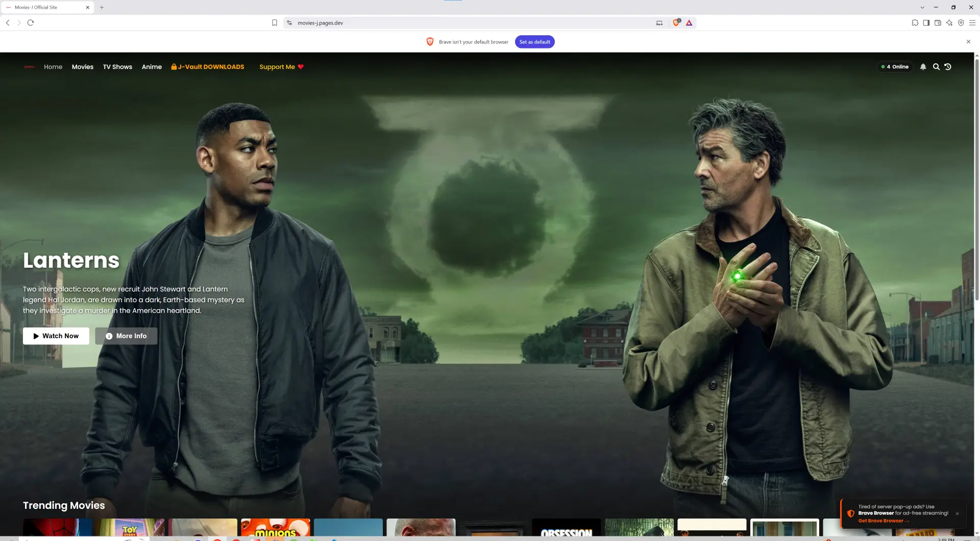This screenshot has width=980, height=541.
Task: Open the Movies section
Action: tap(83, 67)
